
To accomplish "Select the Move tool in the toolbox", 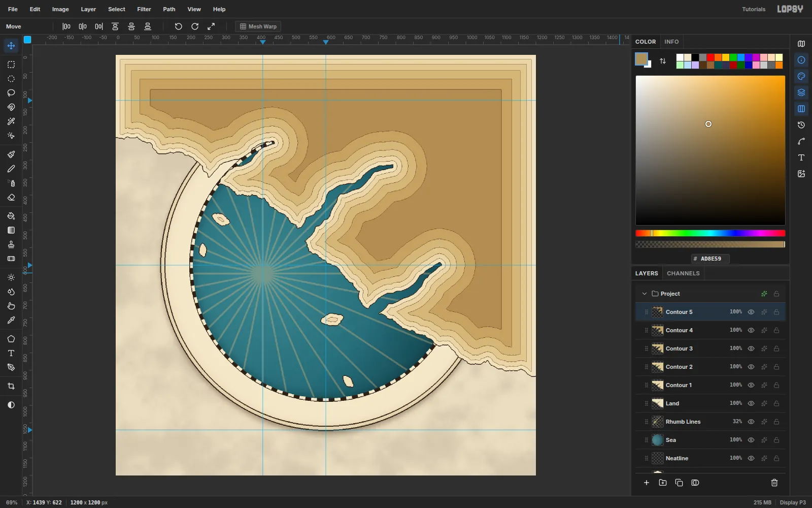I will coord(11,46).
